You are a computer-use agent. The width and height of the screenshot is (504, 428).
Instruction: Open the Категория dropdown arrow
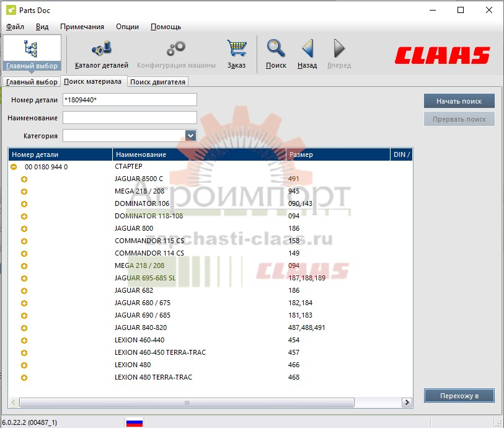(x=190, y=136)
